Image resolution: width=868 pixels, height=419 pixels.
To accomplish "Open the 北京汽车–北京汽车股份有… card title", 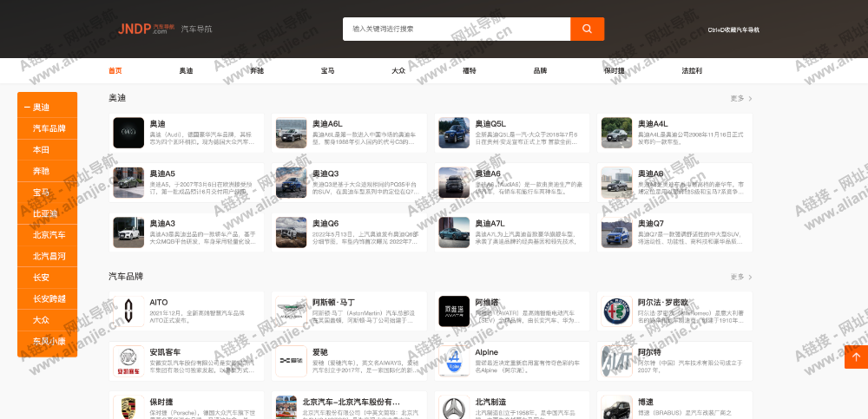I will click(351, 402).
